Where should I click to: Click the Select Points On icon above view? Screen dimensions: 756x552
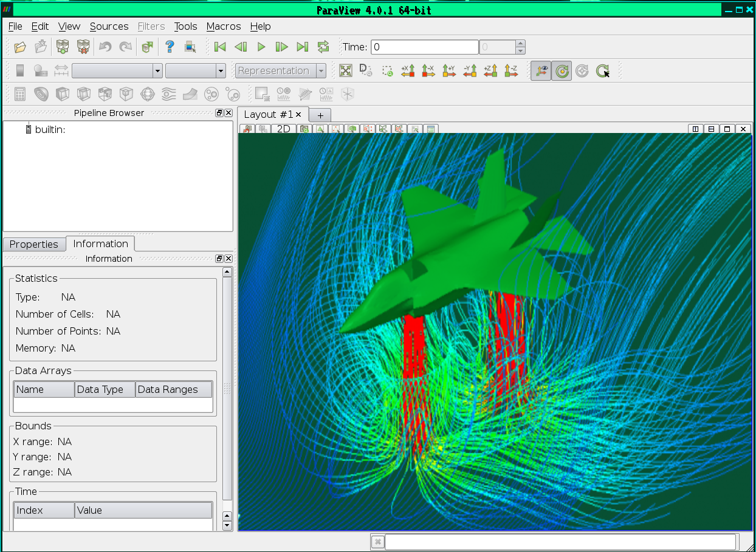[336, 129]
